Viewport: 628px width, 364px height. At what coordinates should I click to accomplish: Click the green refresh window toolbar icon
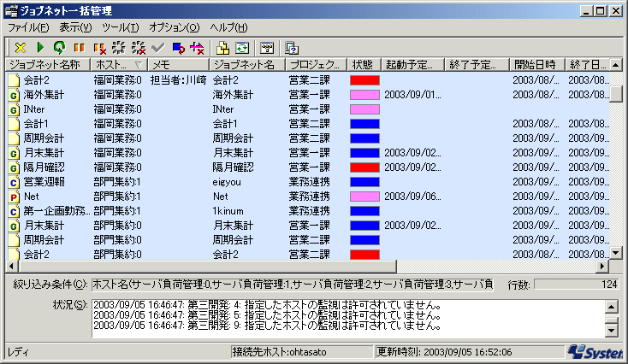click(x=242, y=48)
